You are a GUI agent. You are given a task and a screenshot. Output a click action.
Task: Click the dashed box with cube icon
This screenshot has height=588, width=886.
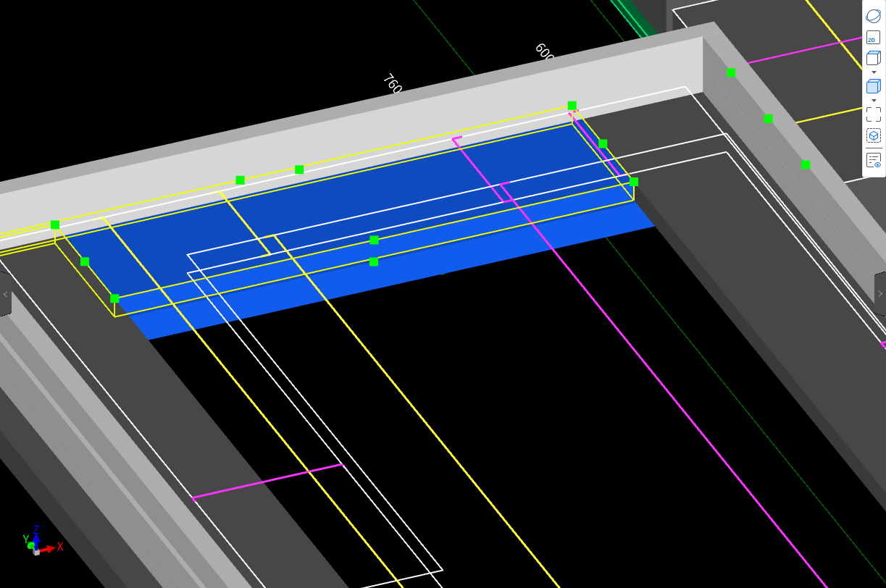(873, 135)
